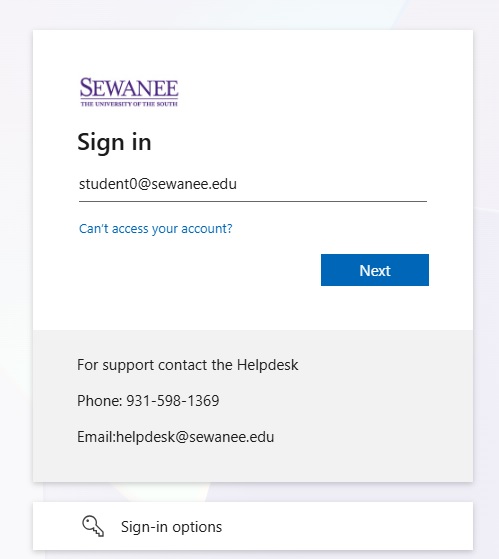The width and height of the screenshot is (499, 559).
Task: Click the "For support contact the Helpdesk" text
Action: coord(187,365)
